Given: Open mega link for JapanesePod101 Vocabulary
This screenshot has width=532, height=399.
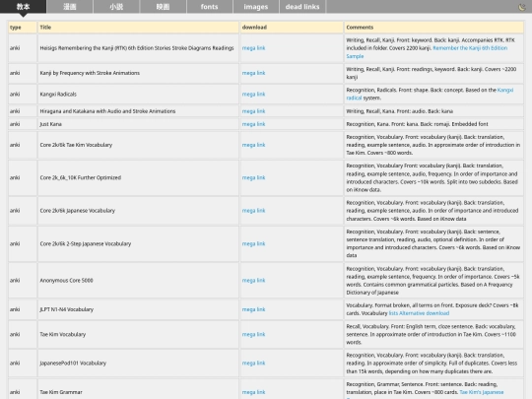Looking at the screenshot, I should click(x=253, y=363).
